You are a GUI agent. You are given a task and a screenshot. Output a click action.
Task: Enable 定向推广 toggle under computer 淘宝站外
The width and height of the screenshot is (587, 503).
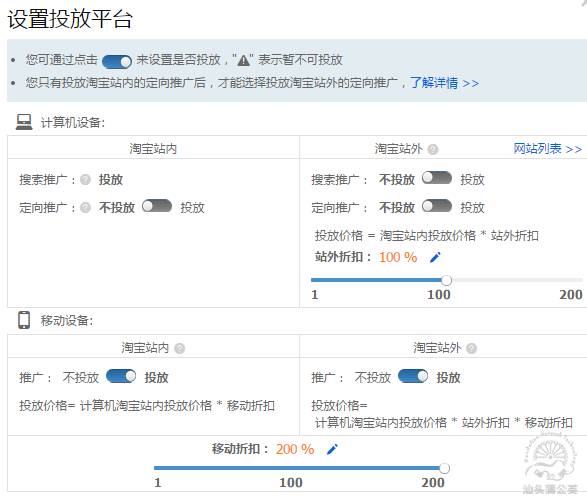437,206
